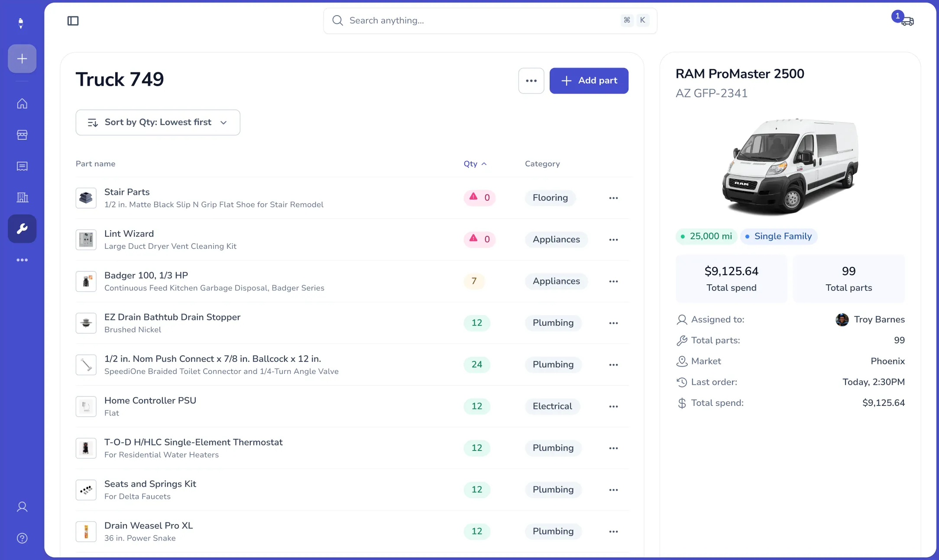Open row menu for Push Connect Ballcock

(x=613, y=365)
